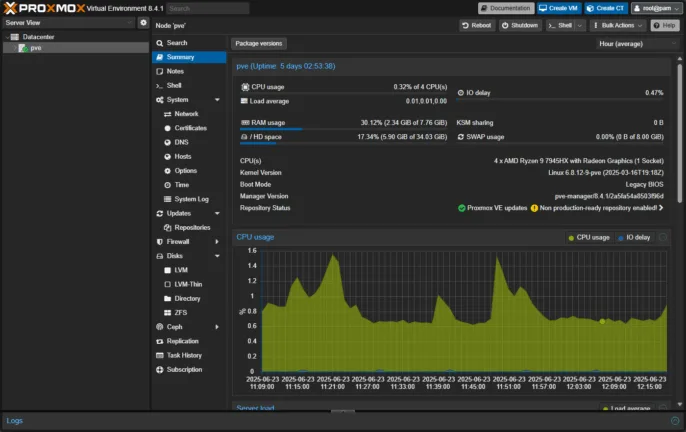Open the Summary menu item
686x432 pixels.
point(189,57)
